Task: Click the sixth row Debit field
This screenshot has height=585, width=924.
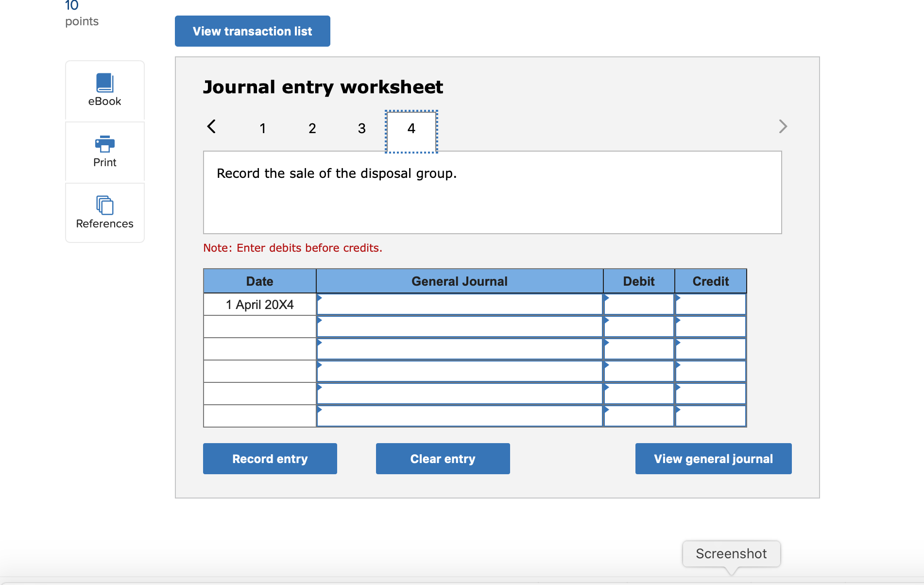Action: [639, 416]
